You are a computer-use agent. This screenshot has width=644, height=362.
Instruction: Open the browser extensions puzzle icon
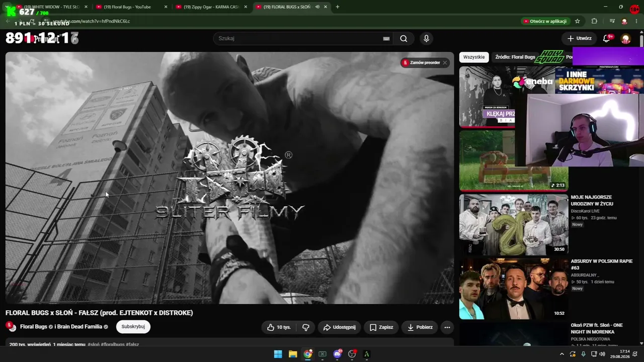tap(594, 21)
